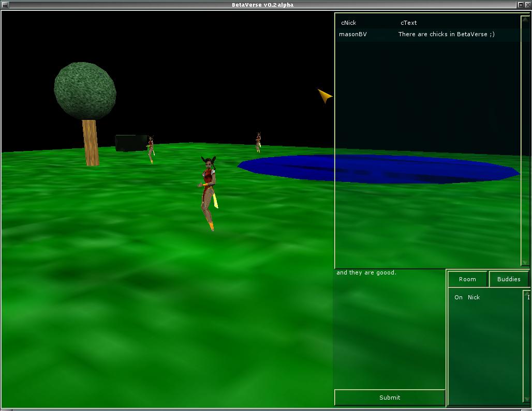This screenshot has width=532, height=411.
Task: Click the chat log scrollbar up arrow
Action: click(525, 19)
